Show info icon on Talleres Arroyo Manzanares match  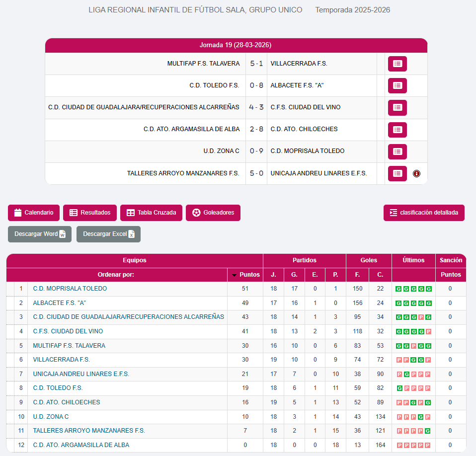coord(416,173)
